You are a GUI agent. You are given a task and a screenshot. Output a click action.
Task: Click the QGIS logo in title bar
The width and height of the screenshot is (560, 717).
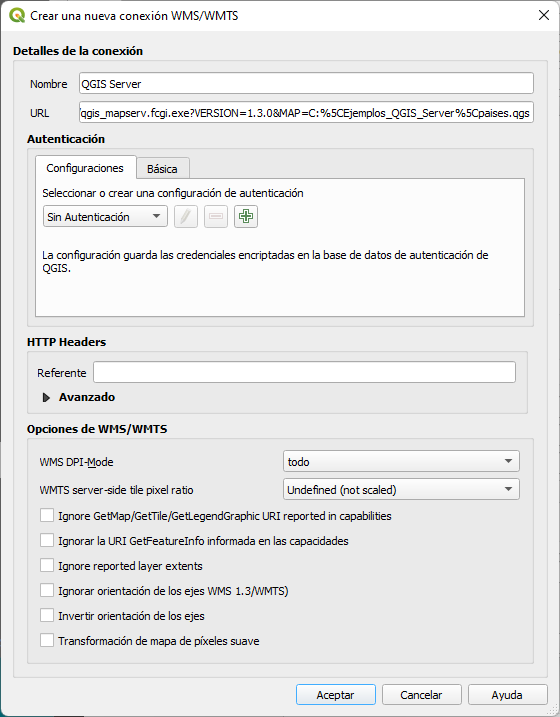[x=17, y=16]
